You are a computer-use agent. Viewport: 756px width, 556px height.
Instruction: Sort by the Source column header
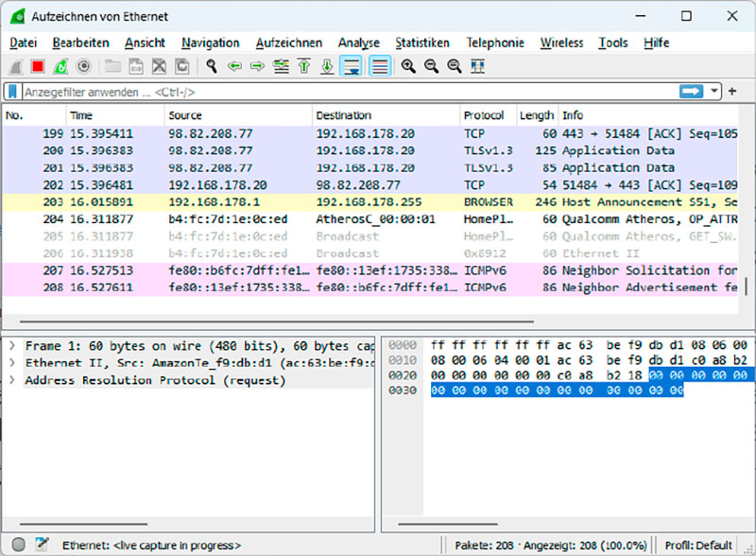238,115
